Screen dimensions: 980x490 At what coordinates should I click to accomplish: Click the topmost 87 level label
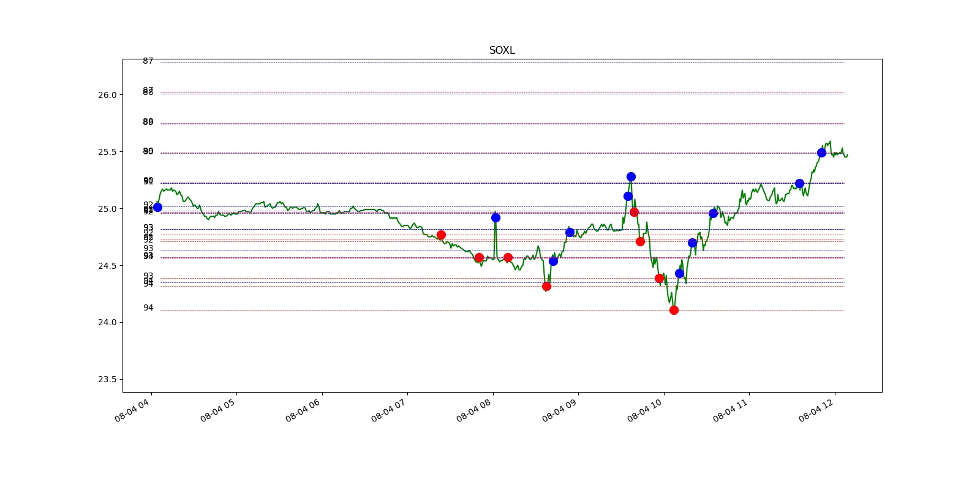[148, 61]
